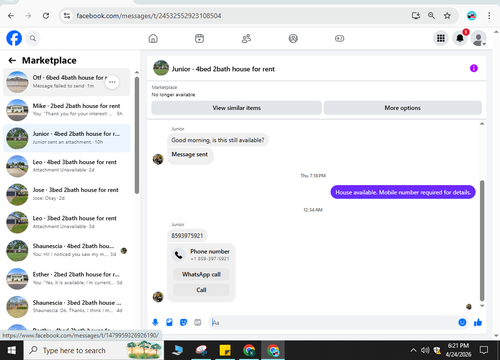Open the notifications bell

[x=460, y=38]
